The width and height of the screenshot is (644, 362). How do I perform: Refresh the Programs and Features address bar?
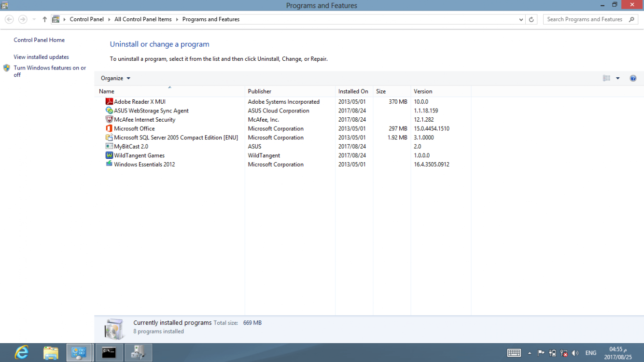click(x=532, y=19)
